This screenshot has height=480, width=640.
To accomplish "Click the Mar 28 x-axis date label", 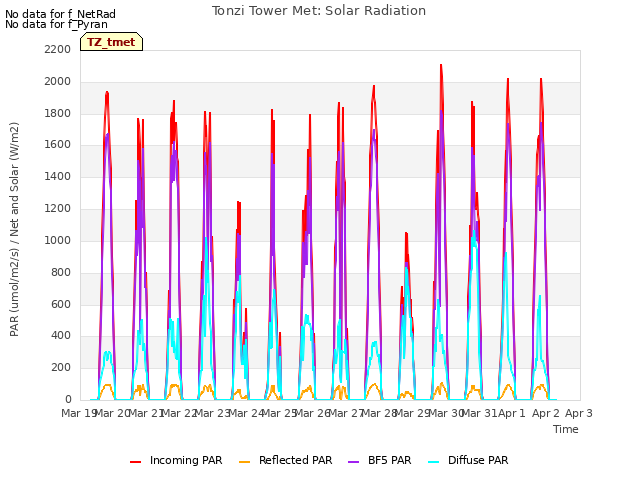I will (379, 413).
